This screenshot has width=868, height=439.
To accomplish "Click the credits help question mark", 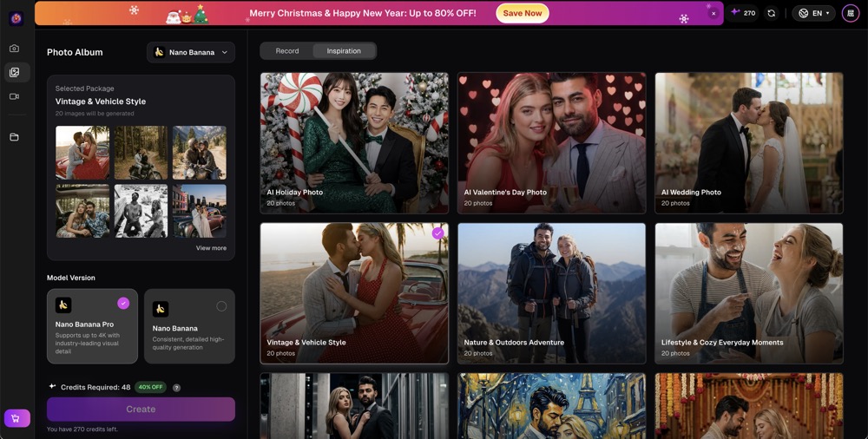I will pyautogui.click(x=176, y=388).
